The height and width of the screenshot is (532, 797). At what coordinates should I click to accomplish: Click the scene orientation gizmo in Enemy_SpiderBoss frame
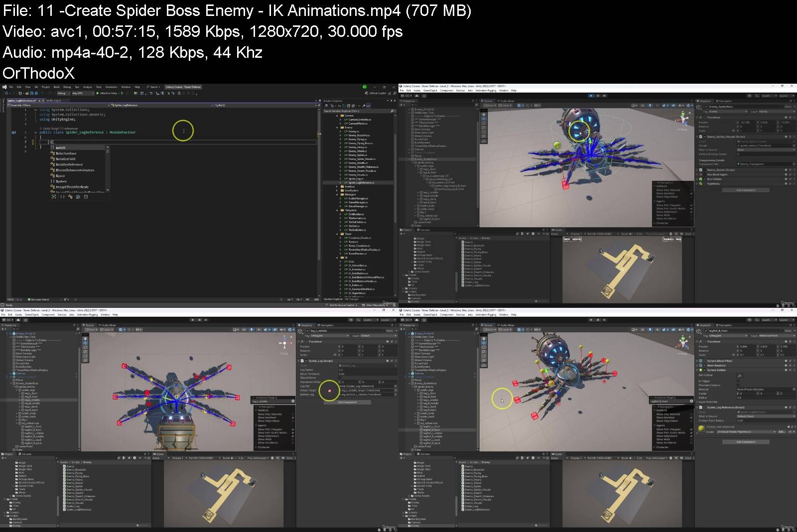683,118
